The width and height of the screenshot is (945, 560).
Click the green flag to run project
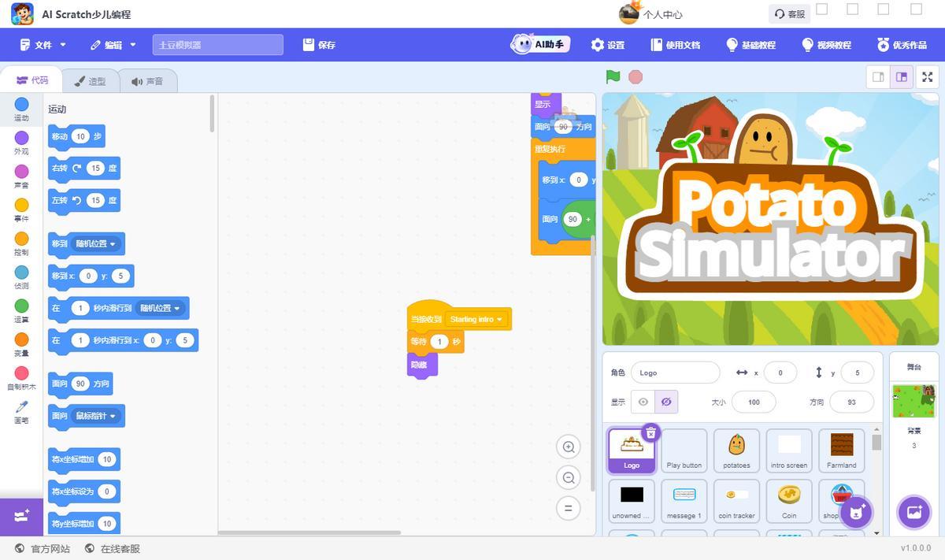[613, 76]
